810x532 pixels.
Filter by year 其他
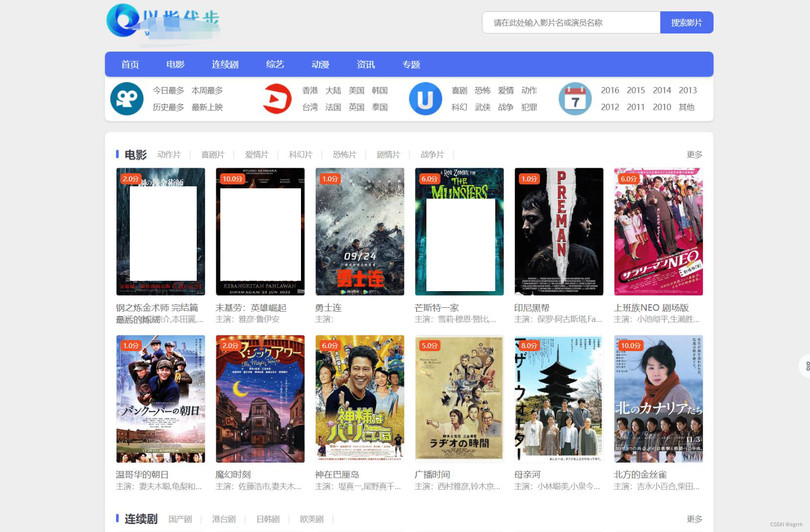(687, 107)
